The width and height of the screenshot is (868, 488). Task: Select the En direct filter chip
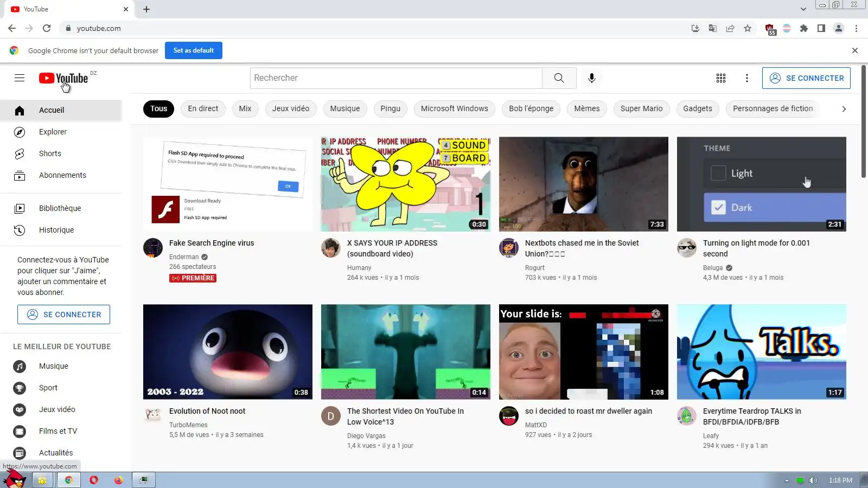coord(203,109)
